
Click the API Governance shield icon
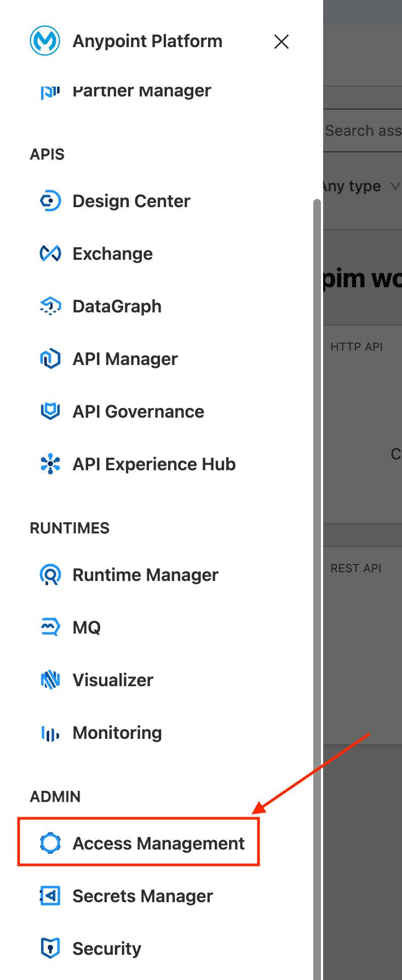pos(50,411)
